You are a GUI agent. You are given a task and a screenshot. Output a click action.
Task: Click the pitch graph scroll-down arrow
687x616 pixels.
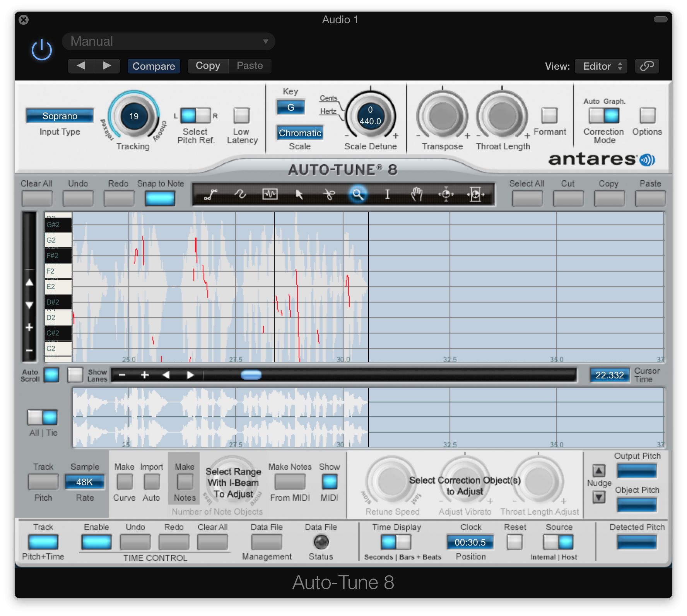29,305
